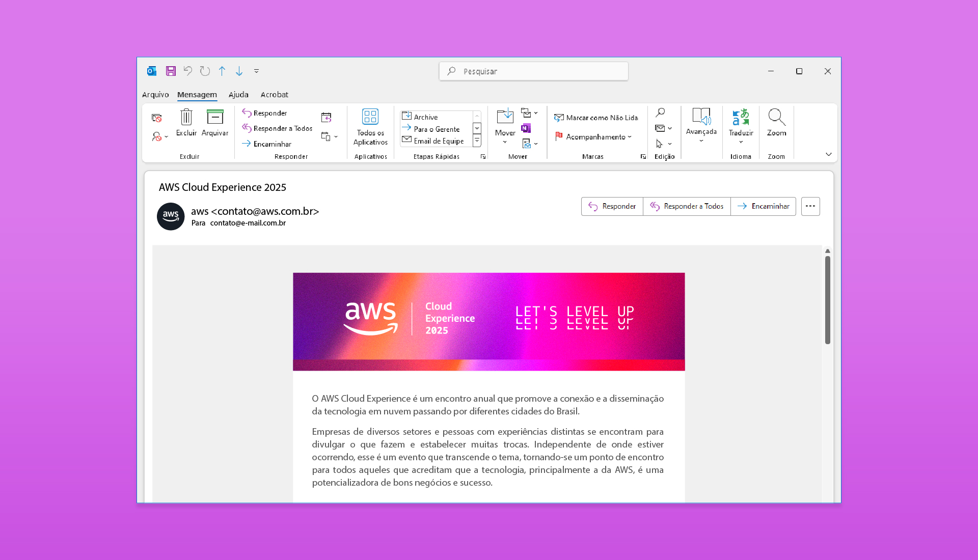Click Encaminhar button in message header

(763, 206)
